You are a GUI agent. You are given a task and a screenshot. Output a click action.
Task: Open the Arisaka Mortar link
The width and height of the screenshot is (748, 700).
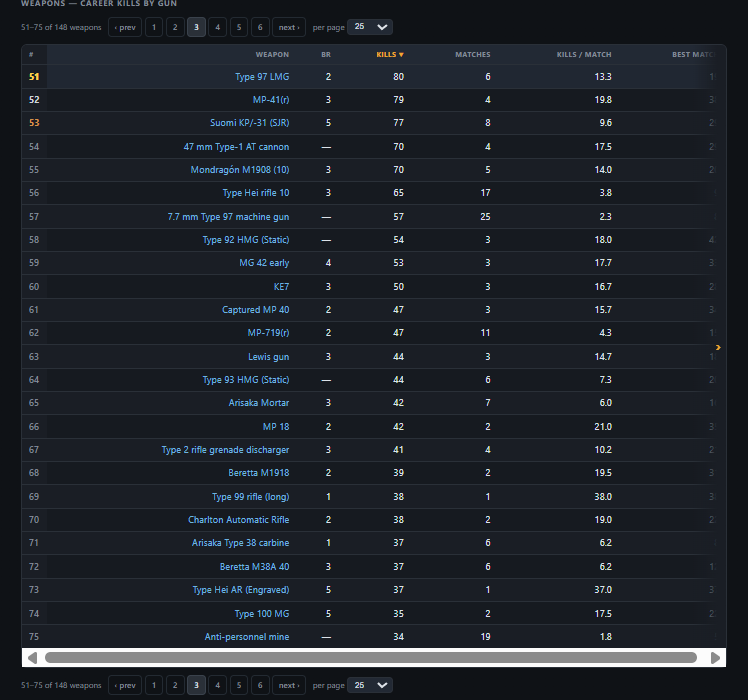pyautogui.click(x=259, y=402)
